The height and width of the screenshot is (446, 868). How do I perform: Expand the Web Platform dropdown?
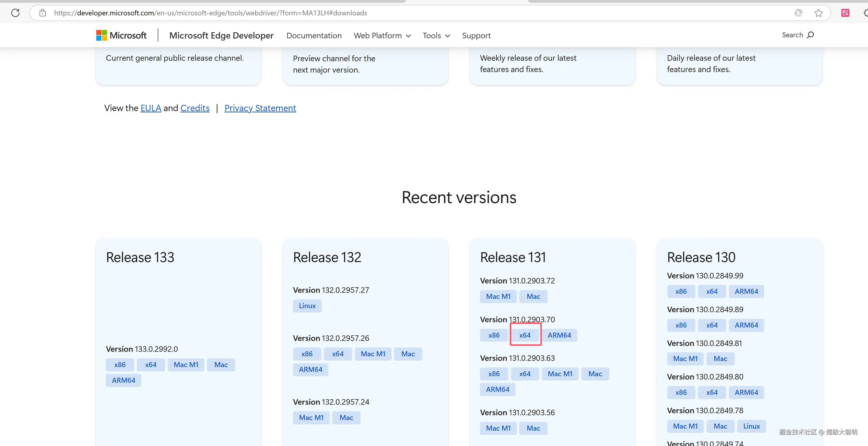(x=382, y=35)
